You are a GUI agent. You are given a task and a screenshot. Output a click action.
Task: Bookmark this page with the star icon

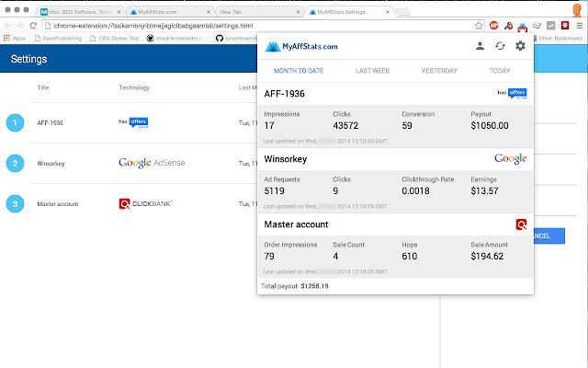click(x=479, y=26)
